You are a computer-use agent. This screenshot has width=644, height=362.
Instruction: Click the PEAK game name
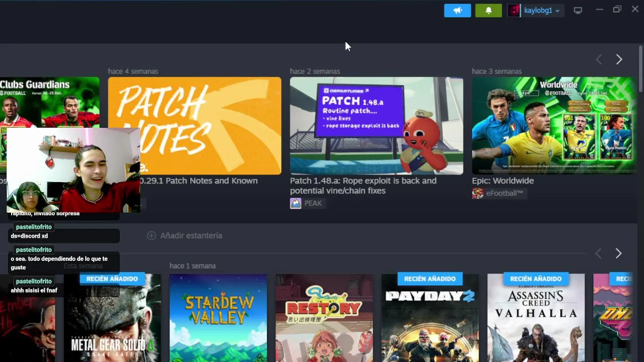(313, 203)
